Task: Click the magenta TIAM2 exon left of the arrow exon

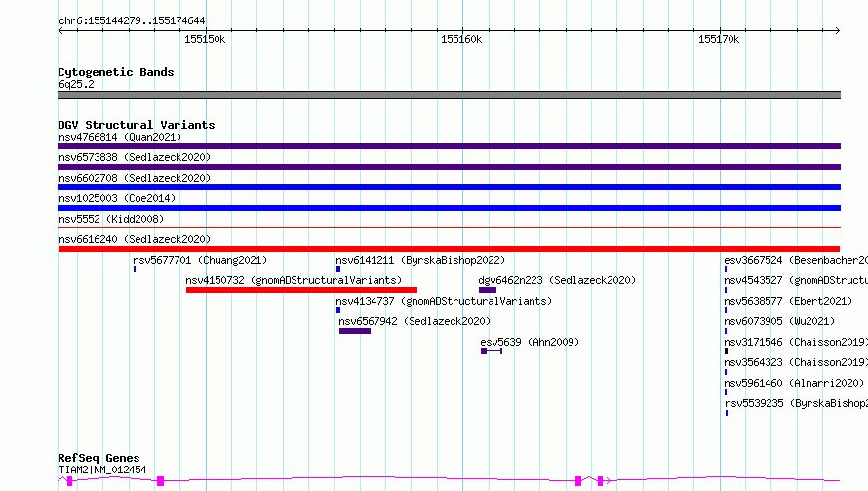Action: coord(578,481)
